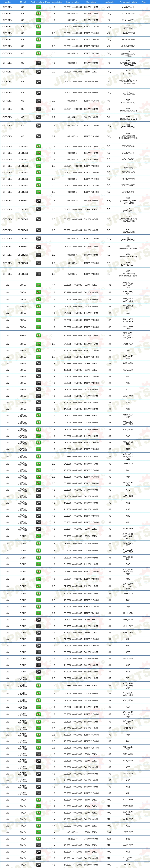Click diesel ON icon in C5 4HX 03.2001 row

click(x=39, y=109)
